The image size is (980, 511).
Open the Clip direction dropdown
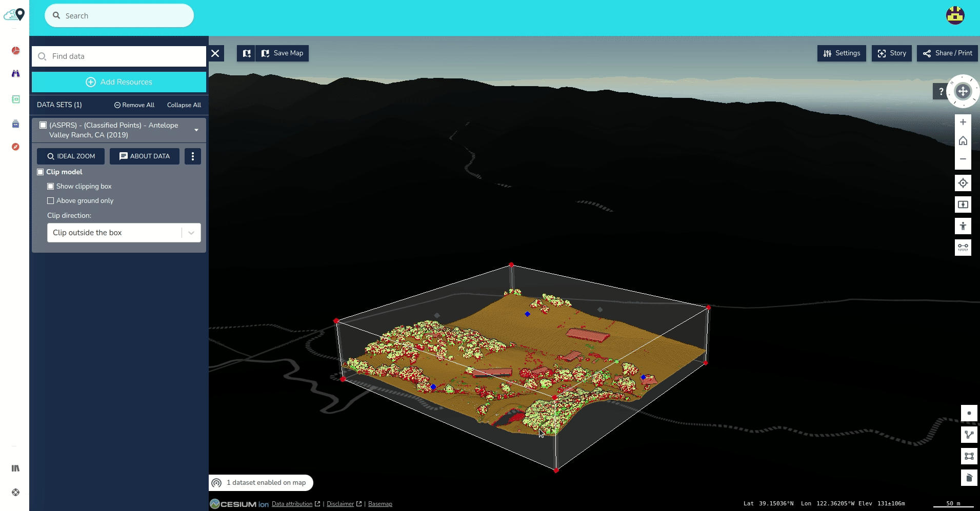point(124,233)
